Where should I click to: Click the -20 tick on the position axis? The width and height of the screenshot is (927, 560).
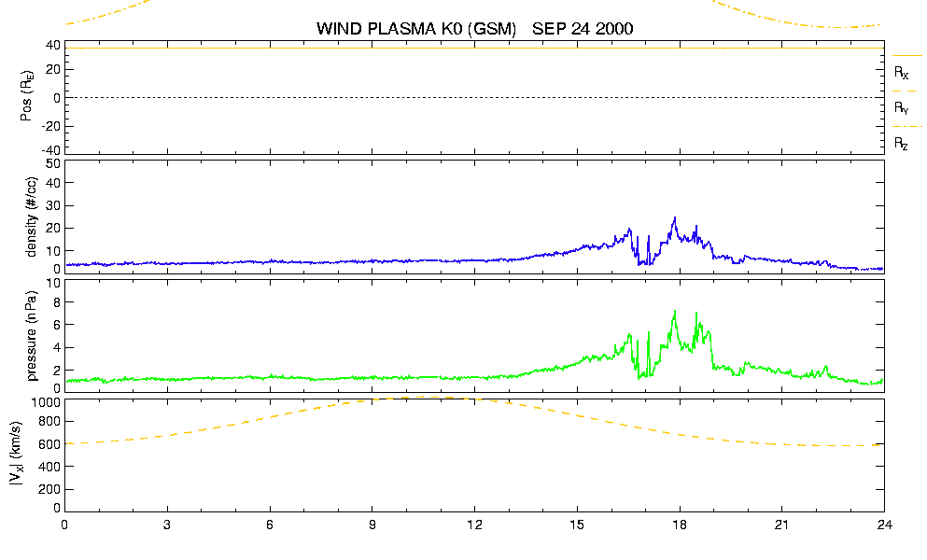(51, 126)
